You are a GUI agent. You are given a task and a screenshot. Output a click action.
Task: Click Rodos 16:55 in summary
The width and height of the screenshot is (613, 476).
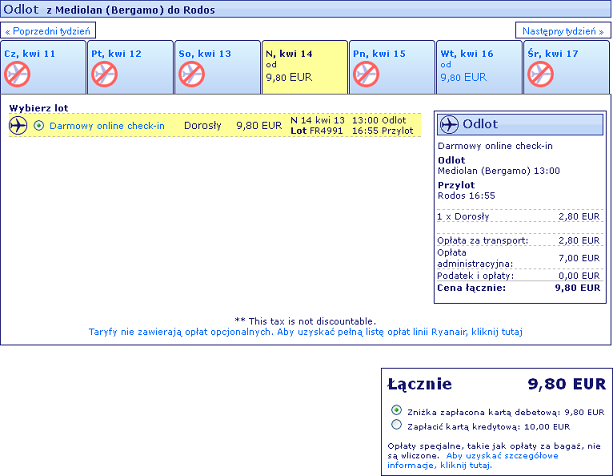pyautogui.click(x=466, y=196)
